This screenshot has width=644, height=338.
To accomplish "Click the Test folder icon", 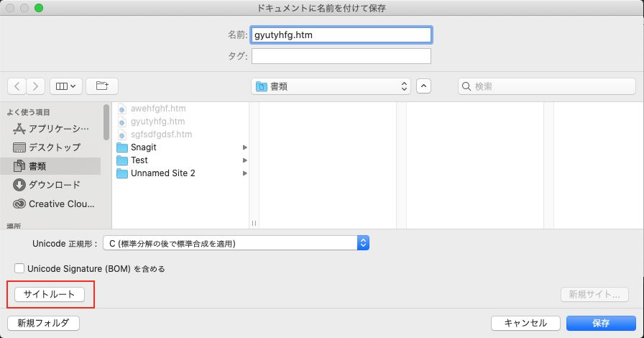I will point(122,160).
